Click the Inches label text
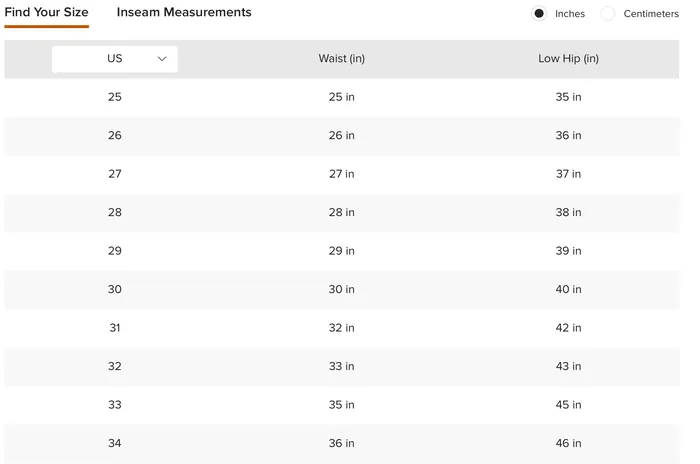 [x=570, y=14]
